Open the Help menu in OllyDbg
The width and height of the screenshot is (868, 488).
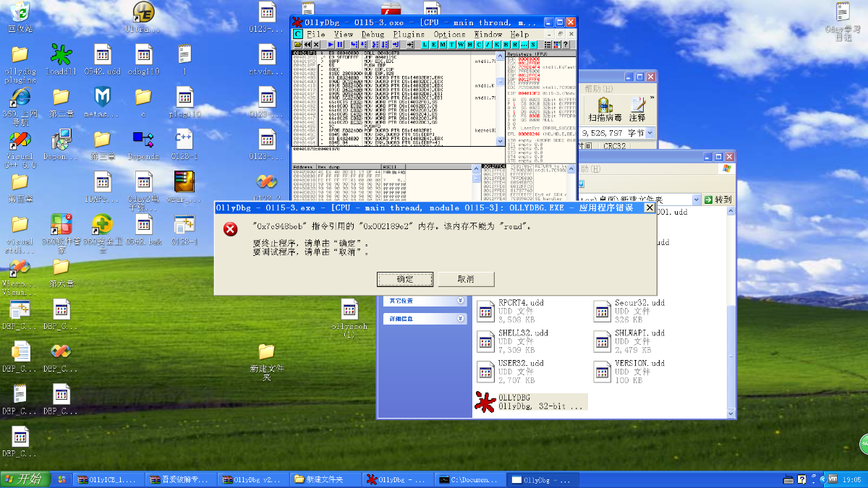point(519,34)
